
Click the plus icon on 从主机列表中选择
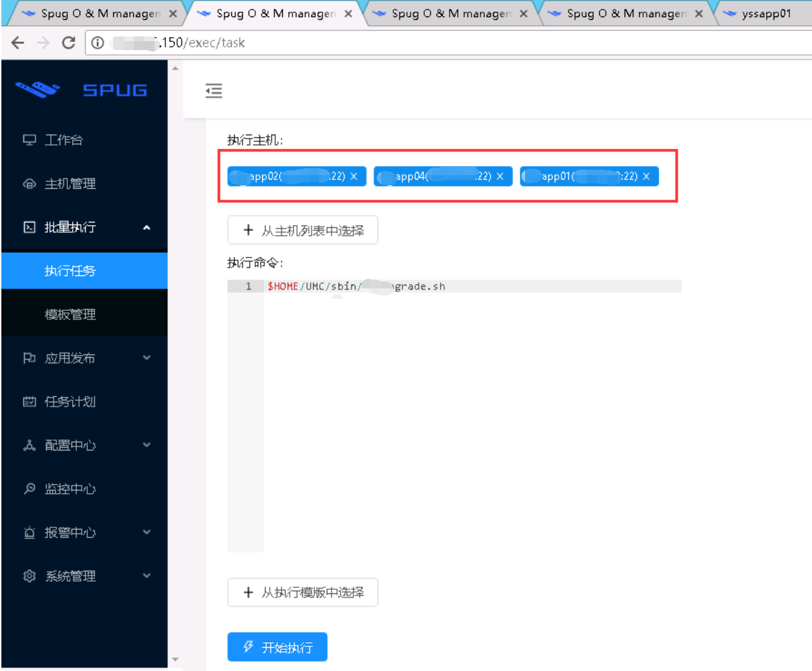[x=248, y=230]
